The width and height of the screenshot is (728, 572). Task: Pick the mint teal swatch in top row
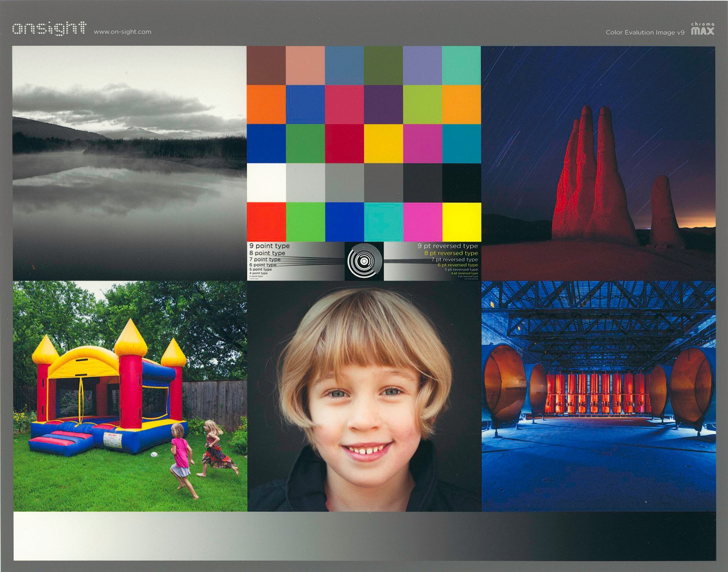[x=461, y=65]
